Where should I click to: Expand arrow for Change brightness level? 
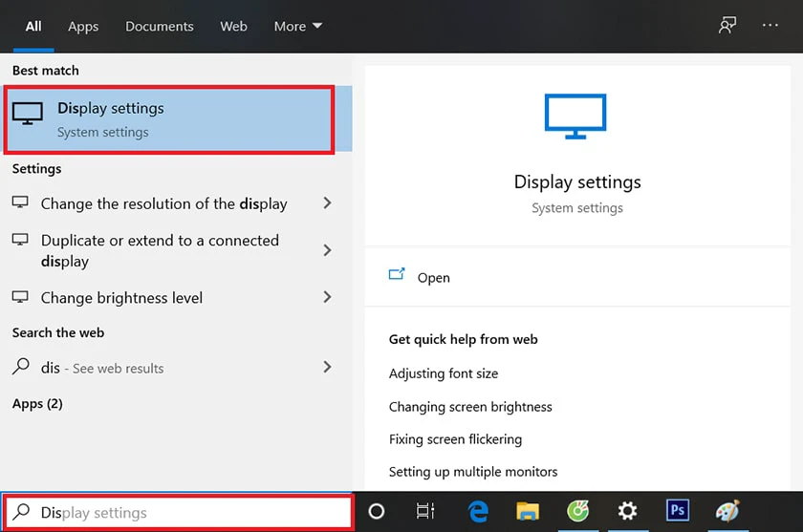[327, 297]
